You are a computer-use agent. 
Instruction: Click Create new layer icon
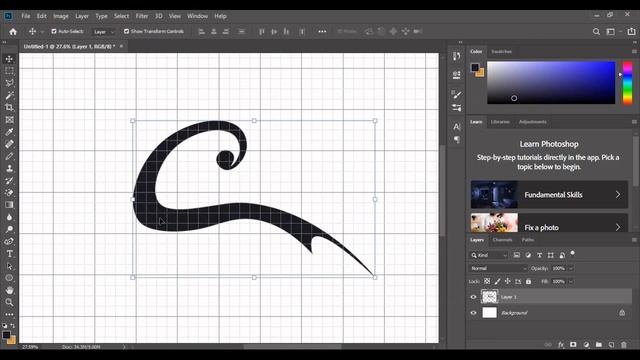611,345
